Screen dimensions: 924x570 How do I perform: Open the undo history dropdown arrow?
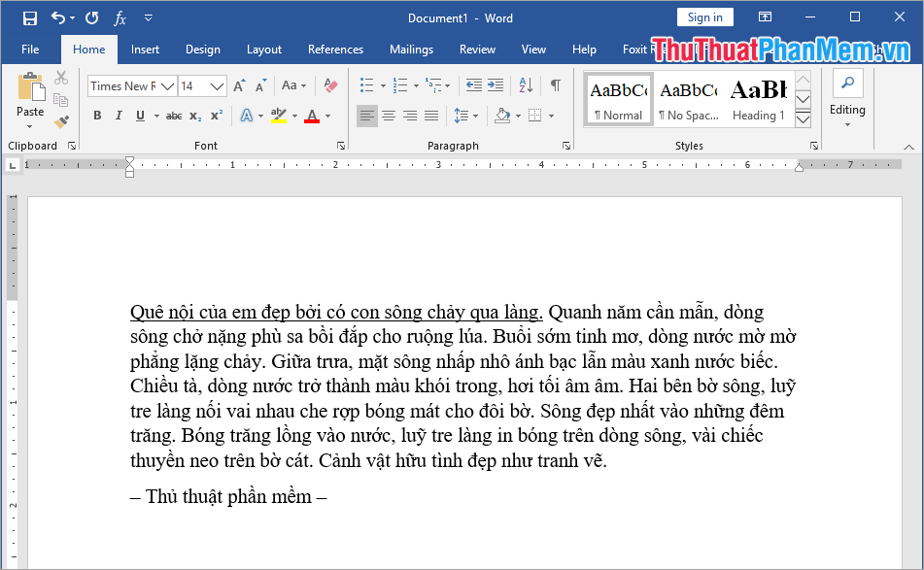click(x=73, y=18)
